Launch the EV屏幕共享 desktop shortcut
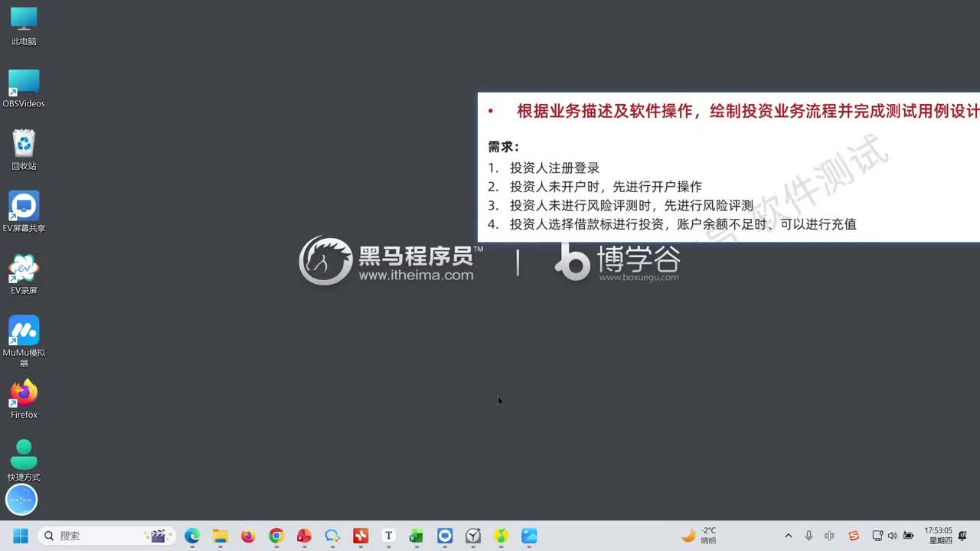Screen dimensions: 980x551 click(x=24, y=213)
